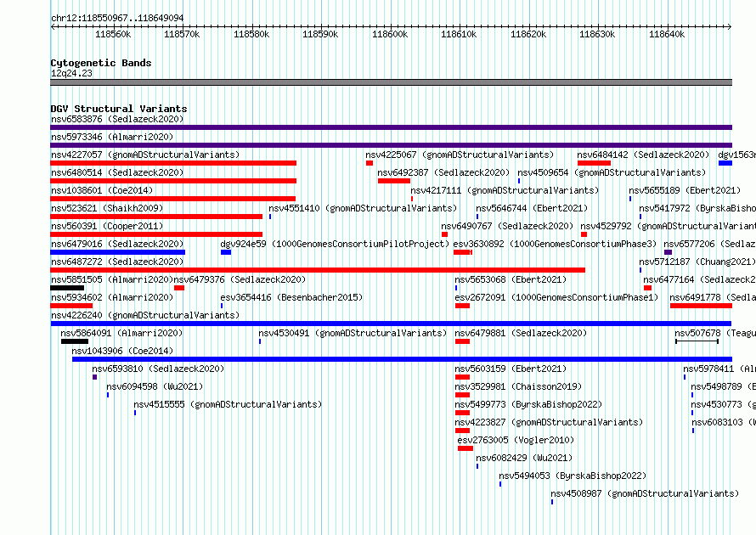Image resolution: width=756 pixels, height=535 pixels.
Task: Select the nsv3529981 (Chaisson2019) label
Action: (518, 386)
